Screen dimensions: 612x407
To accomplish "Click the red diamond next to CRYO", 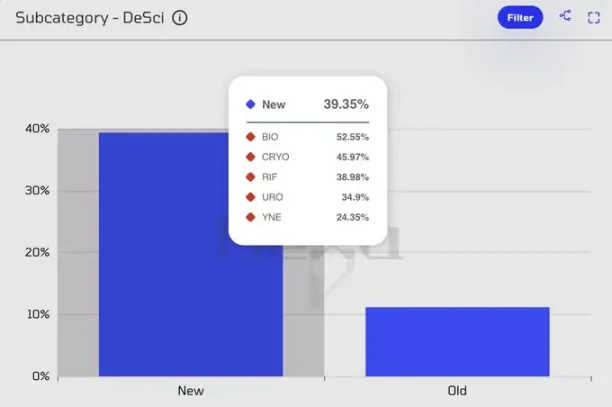I will [250, 157].
